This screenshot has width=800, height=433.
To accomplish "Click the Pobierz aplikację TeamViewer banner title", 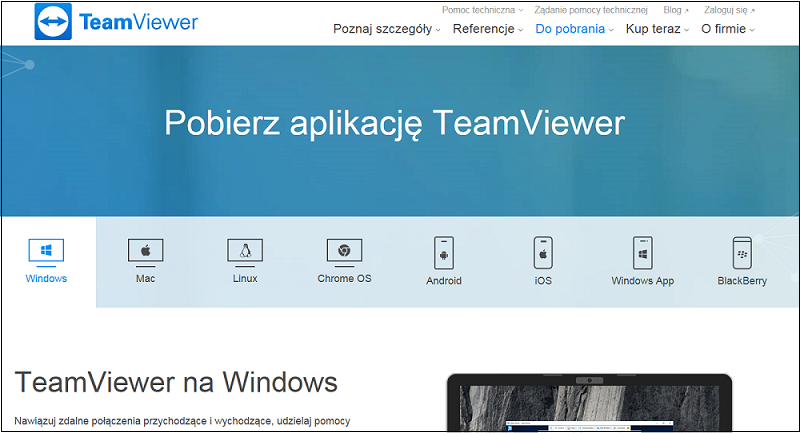I will (x=394, y=123).
